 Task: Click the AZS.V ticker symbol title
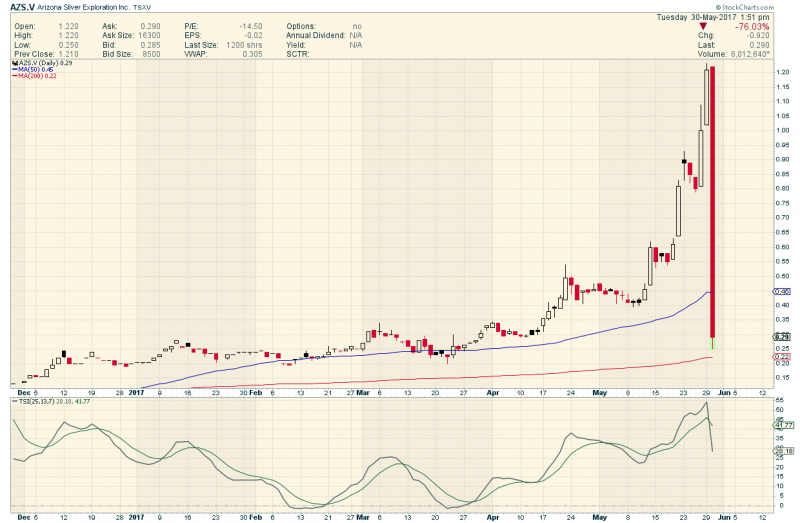(22, 7)
